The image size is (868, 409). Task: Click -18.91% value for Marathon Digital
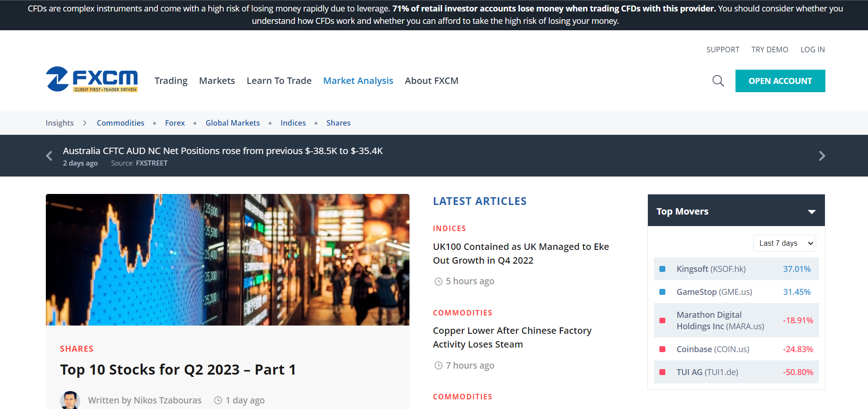[798, 321]
